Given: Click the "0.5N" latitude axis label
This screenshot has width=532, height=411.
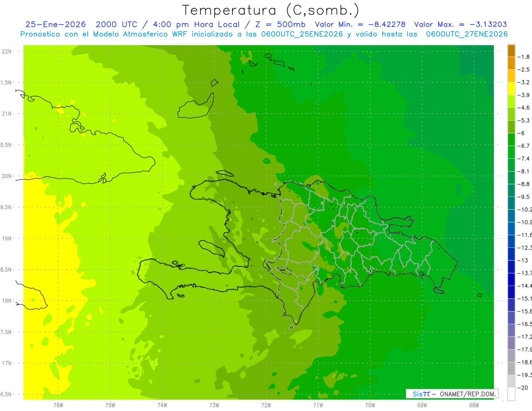Looking at the screenshot, I should pyautogui.click(x=6, y=145).
